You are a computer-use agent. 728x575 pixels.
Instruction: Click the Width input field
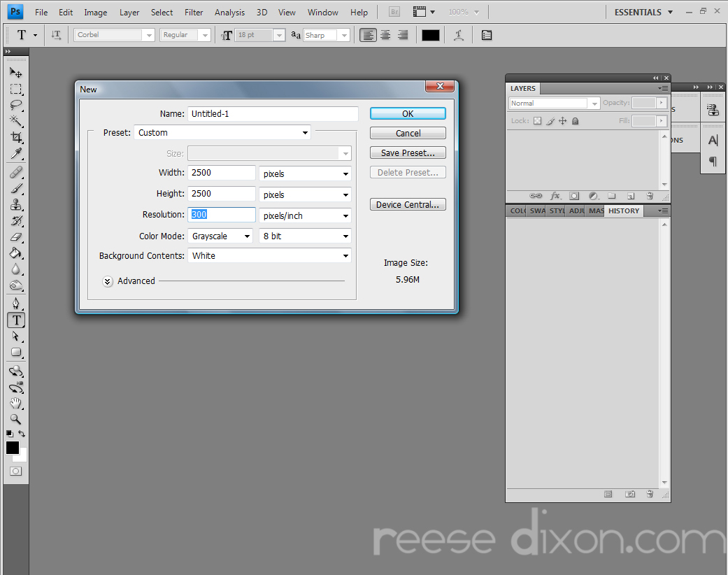point(222,173)
